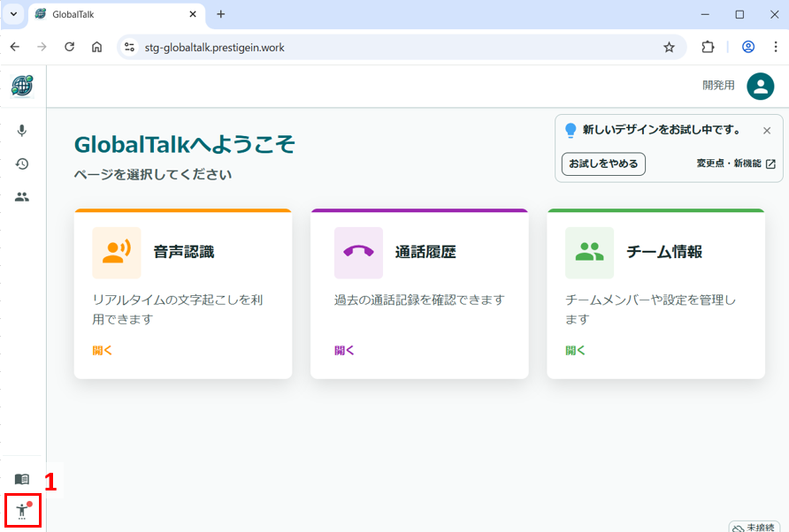Click the accessibility icon with red dot

[22, 511]
